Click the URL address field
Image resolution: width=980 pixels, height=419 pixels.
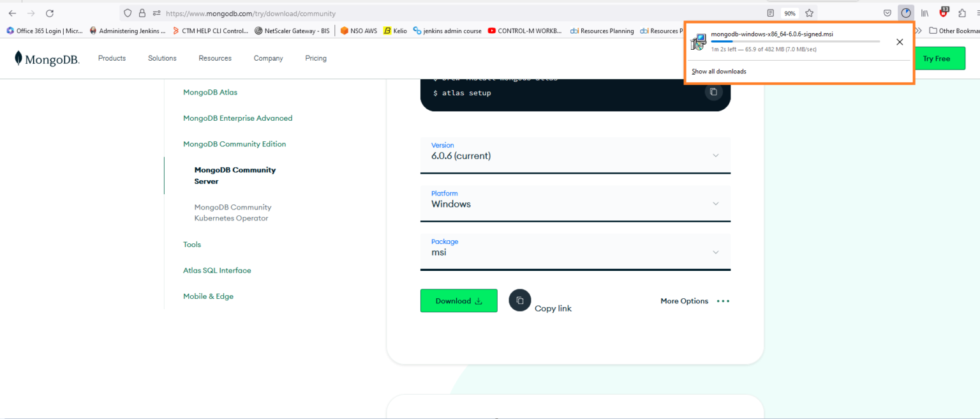pyautogui.click(x=447, y=13)
